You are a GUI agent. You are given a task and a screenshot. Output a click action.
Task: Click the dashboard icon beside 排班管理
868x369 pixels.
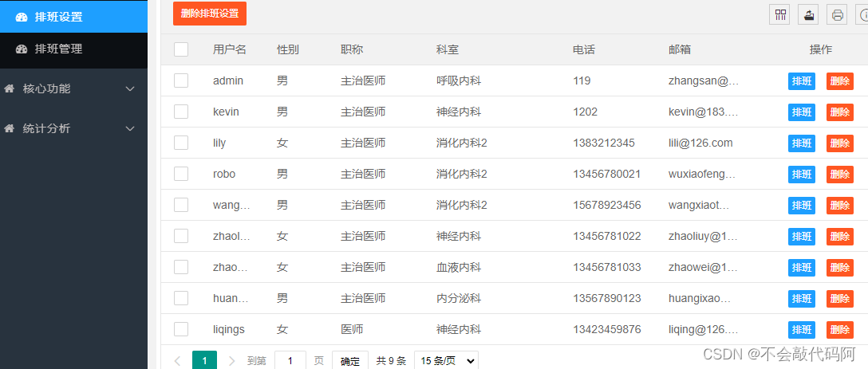coord(22,49)
